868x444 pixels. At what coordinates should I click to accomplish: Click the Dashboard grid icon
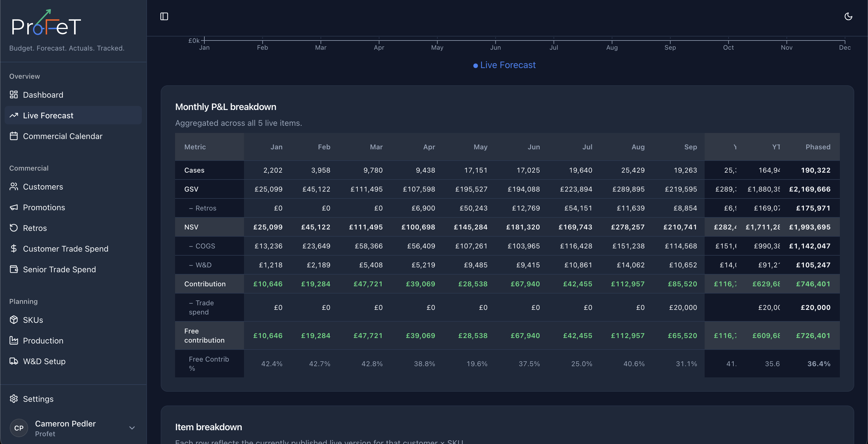coord(14,95)
